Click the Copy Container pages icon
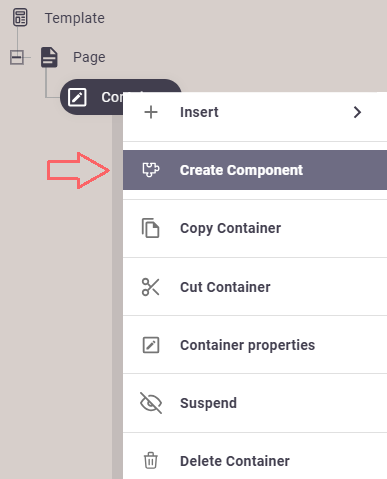 click(151, 228)
